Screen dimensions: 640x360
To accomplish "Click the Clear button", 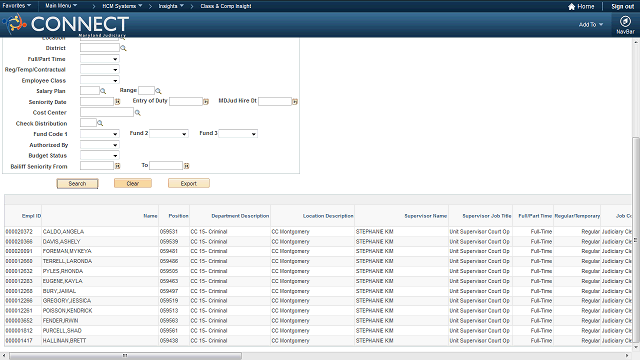I will [133, 183].
